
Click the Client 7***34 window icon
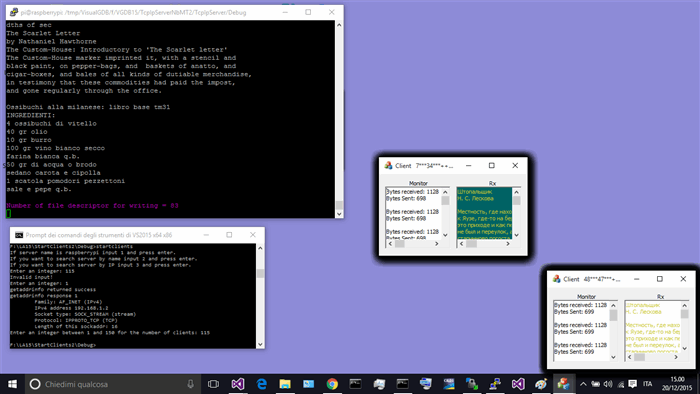click(x=388, y=166)
